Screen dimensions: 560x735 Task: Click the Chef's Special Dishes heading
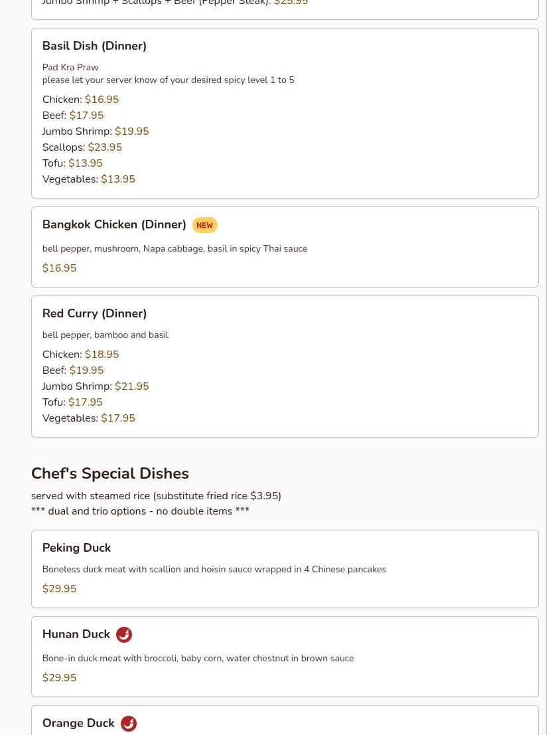pos(110,473)
